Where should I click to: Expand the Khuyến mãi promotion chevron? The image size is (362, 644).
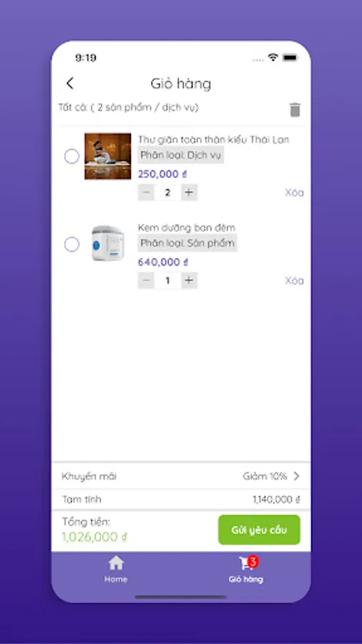pos(297,476)
